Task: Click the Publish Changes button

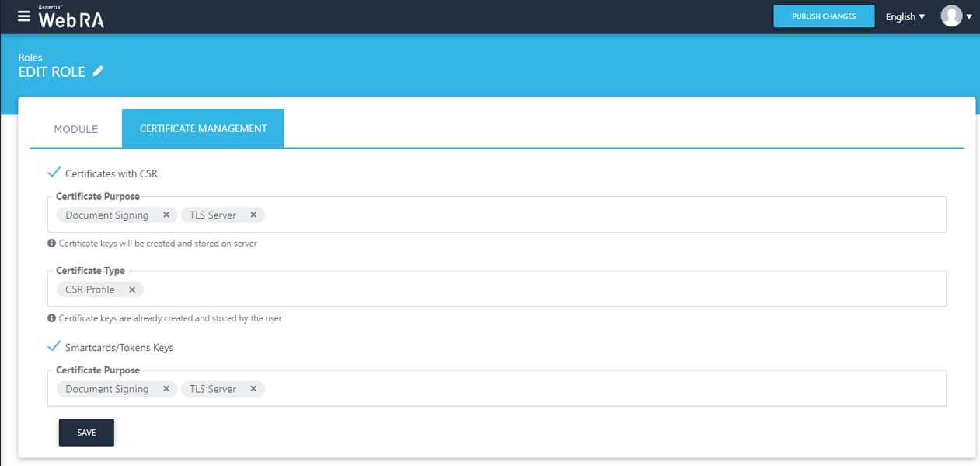Action: coord(824,16)
